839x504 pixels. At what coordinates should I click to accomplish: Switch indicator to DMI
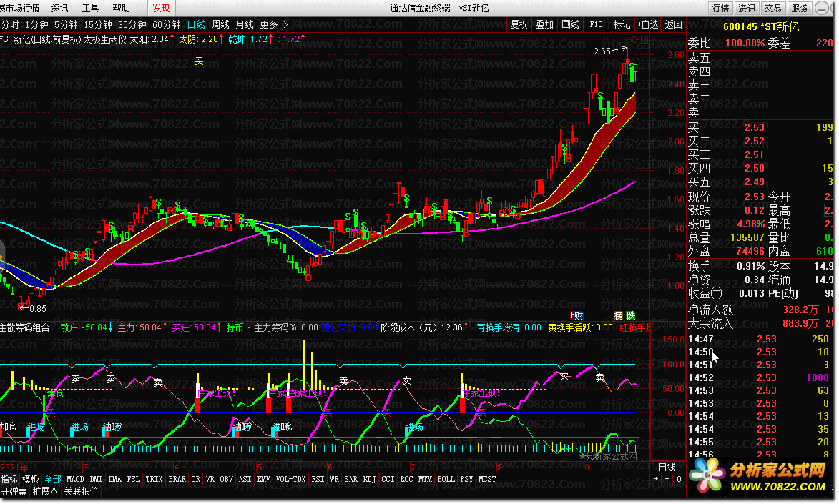click(97, 479)
